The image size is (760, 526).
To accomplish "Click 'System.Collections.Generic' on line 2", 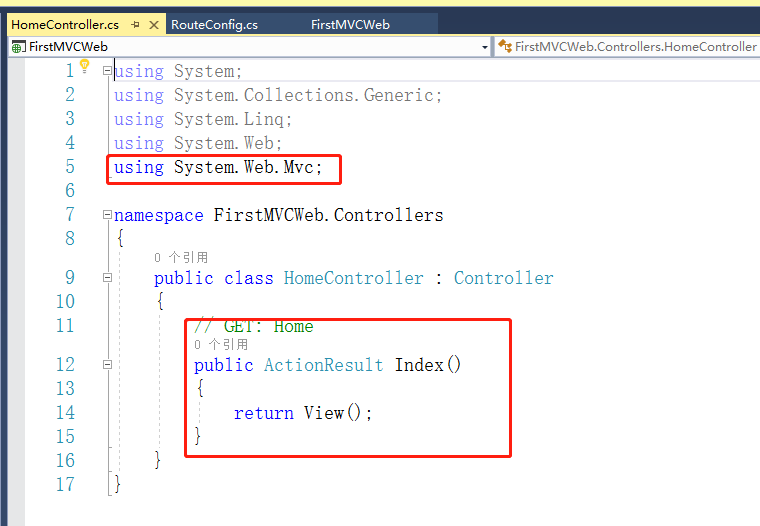I will click(303, 95).
